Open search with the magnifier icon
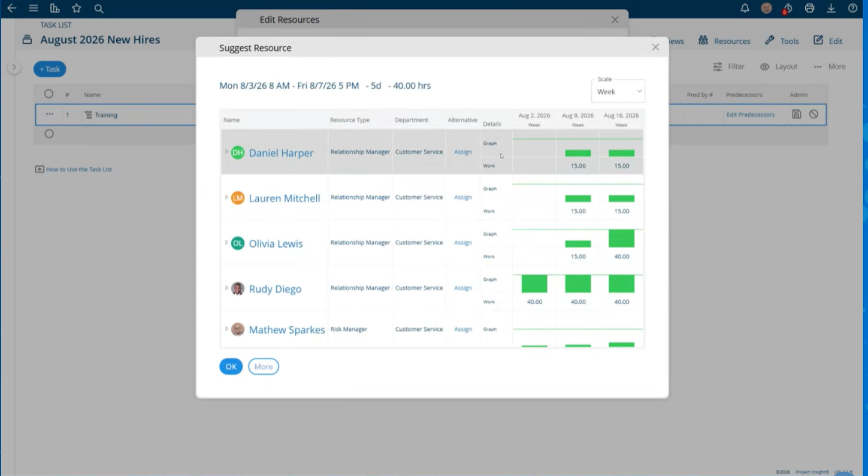 click(x=99, y=8)
